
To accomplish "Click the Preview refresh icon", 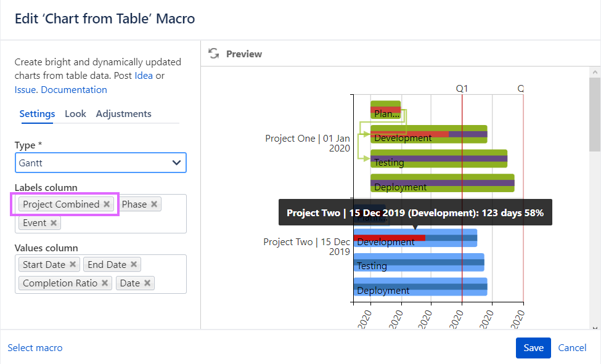I will pyautogui.click(x=214, y=54).
